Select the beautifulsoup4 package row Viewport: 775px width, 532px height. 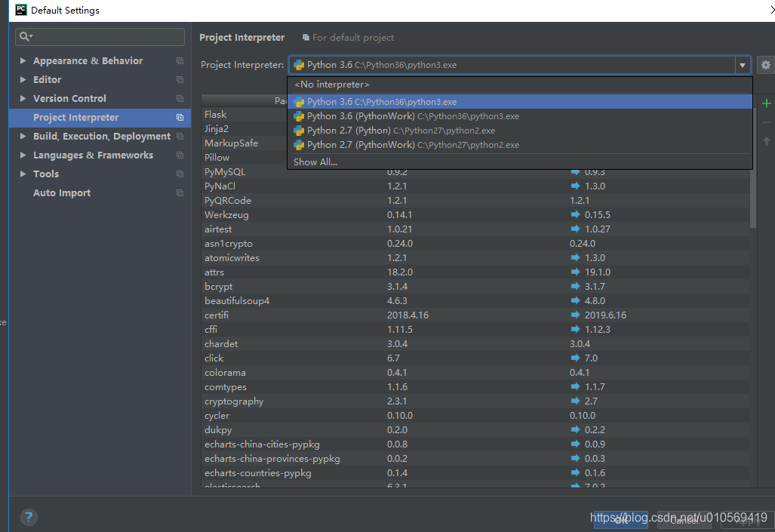[x=475, y=300]
